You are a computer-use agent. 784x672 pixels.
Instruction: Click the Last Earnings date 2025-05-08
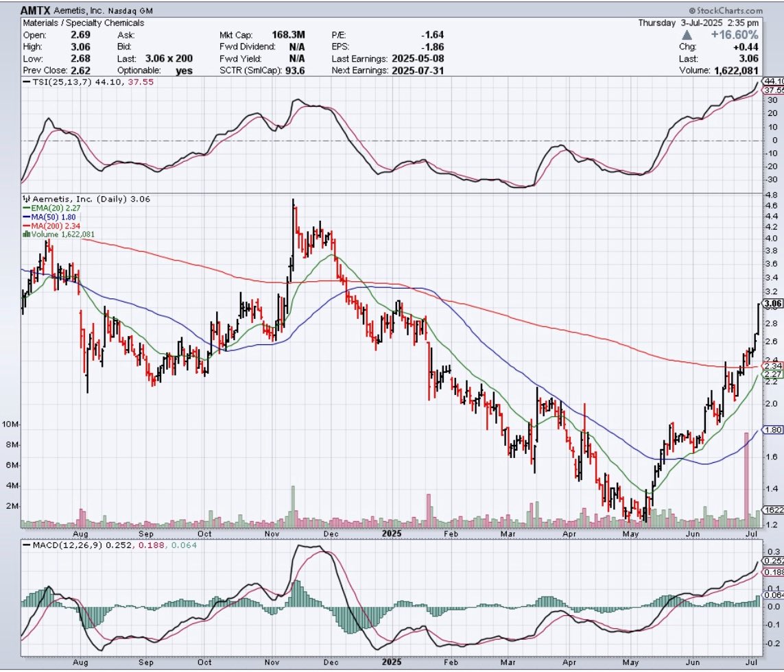[418, 58]
